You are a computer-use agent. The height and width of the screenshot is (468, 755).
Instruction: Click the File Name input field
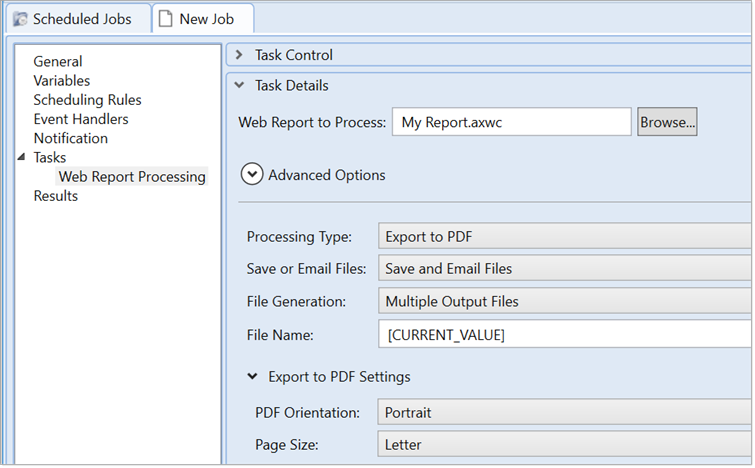[x=565, y=334]
